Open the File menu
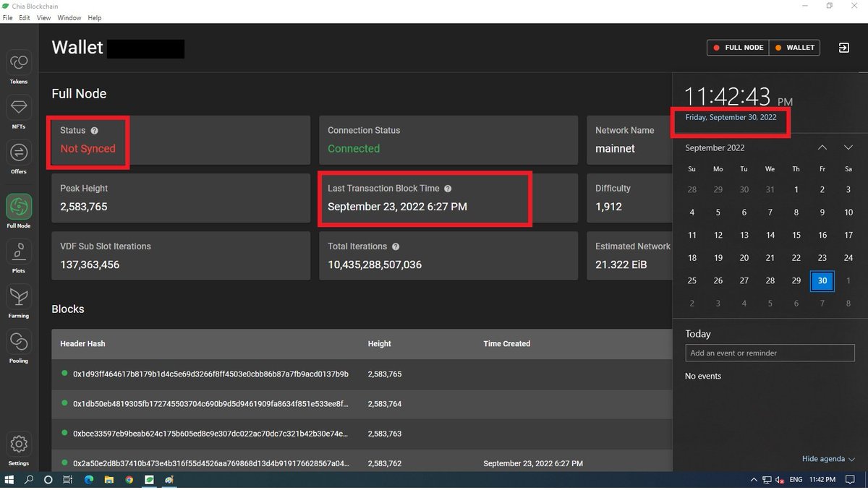Viewport: 868px width, 490px height. pyautogui.click(x=8, y=17)
